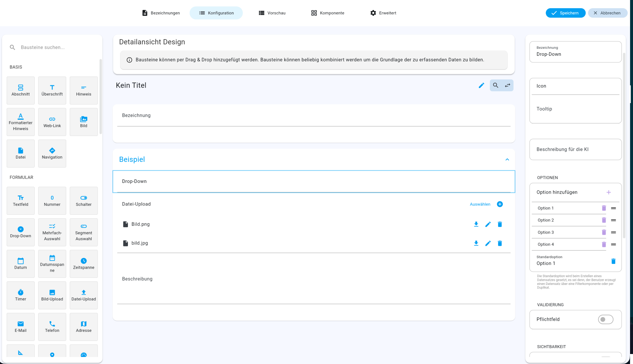Click the Tooltip input field
Image resolution: width=633 pixels, height=364 pixels.
pyautogui.click(x=575, y=109)
